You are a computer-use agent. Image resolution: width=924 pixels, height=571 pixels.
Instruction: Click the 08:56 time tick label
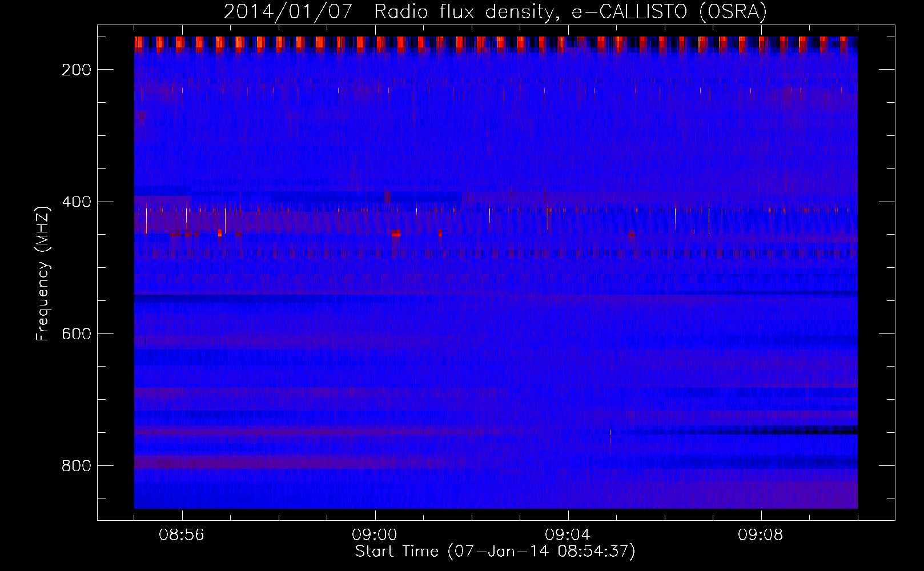182,535
